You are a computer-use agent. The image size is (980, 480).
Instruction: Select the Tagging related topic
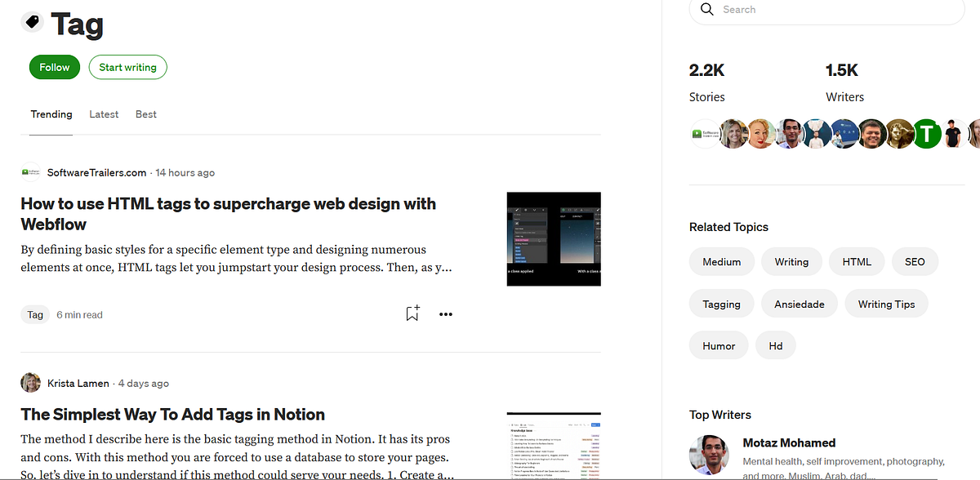722,304
